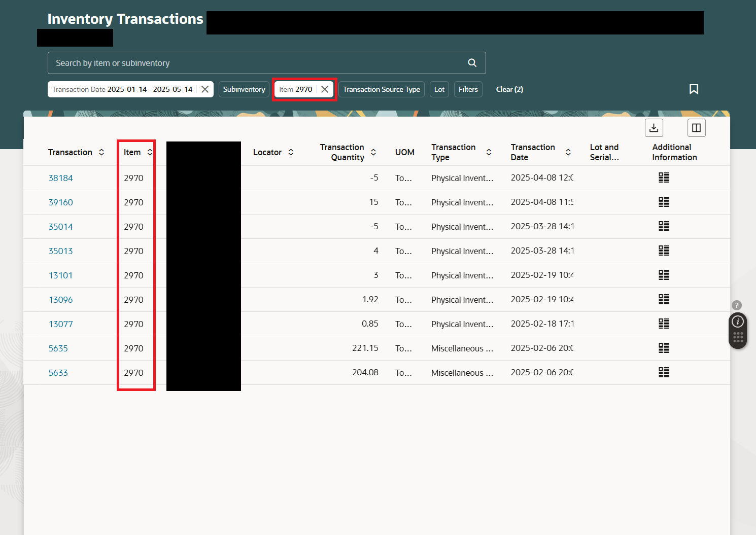Sort the Transaction Quantity column

(x=373, y=152)
